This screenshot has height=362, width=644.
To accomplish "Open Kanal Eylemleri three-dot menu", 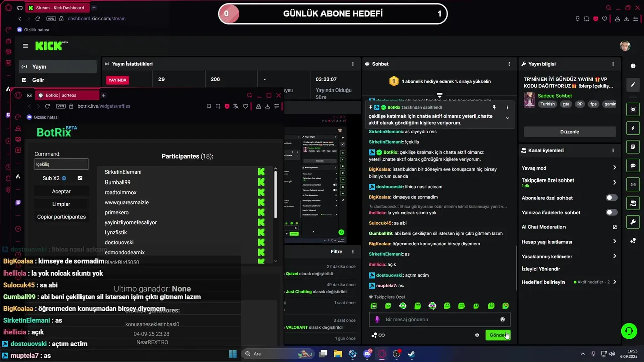I will [x=613, y=150].
